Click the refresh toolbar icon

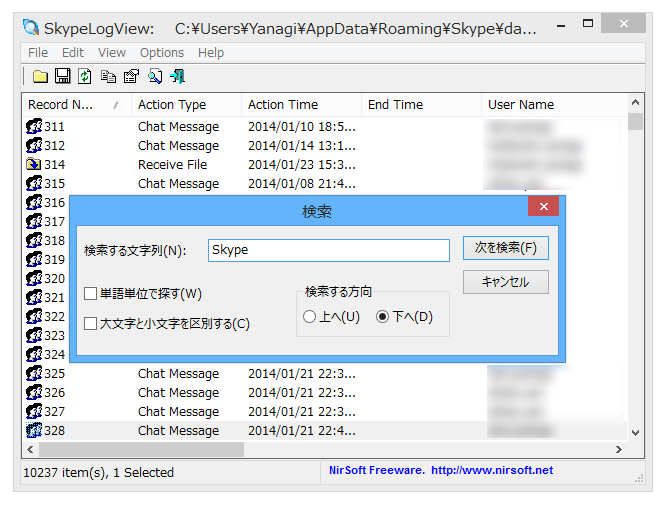(x=85, y=76)
